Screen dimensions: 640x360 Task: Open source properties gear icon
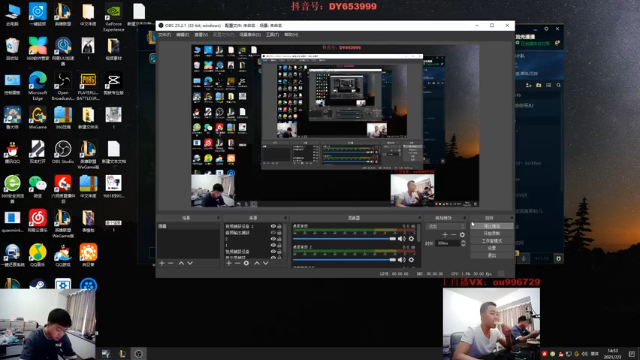click(x=246, y=263)
